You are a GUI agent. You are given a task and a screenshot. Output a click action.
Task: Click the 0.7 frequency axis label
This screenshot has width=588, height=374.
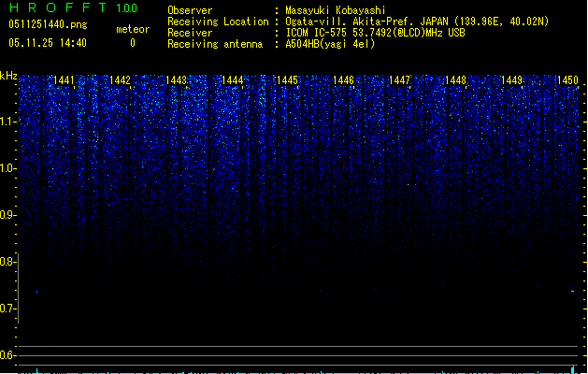point(8,309)
